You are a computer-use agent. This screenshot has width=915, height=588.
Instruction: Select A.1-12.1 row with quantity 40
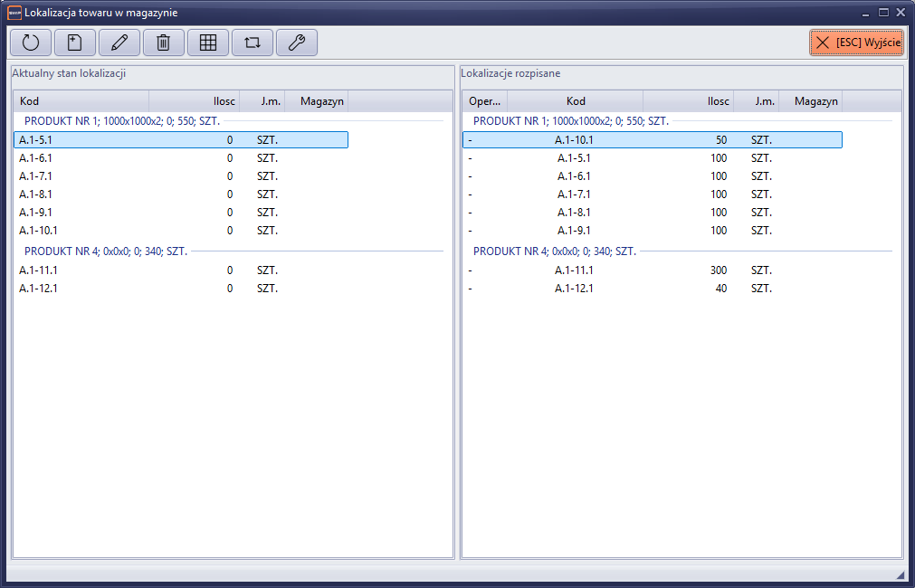tap(652, 289)
